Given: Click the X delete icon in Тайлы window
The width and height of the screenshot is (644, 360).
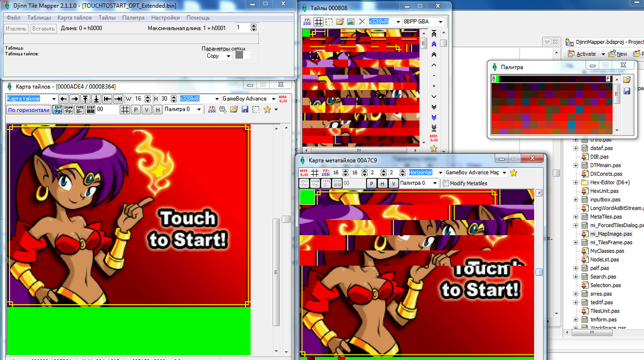Looking at the screenshot, I should [362, 22].
